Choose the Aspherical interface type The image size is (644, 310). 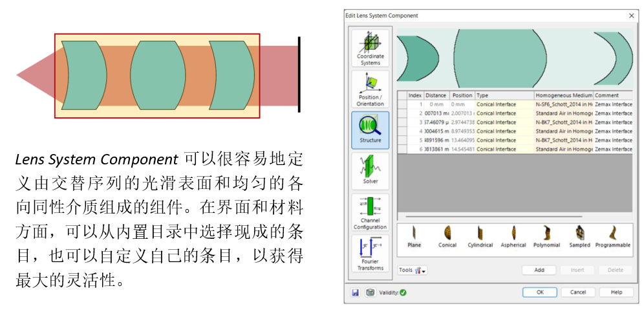pyautogui.click(x=513, y=237)
